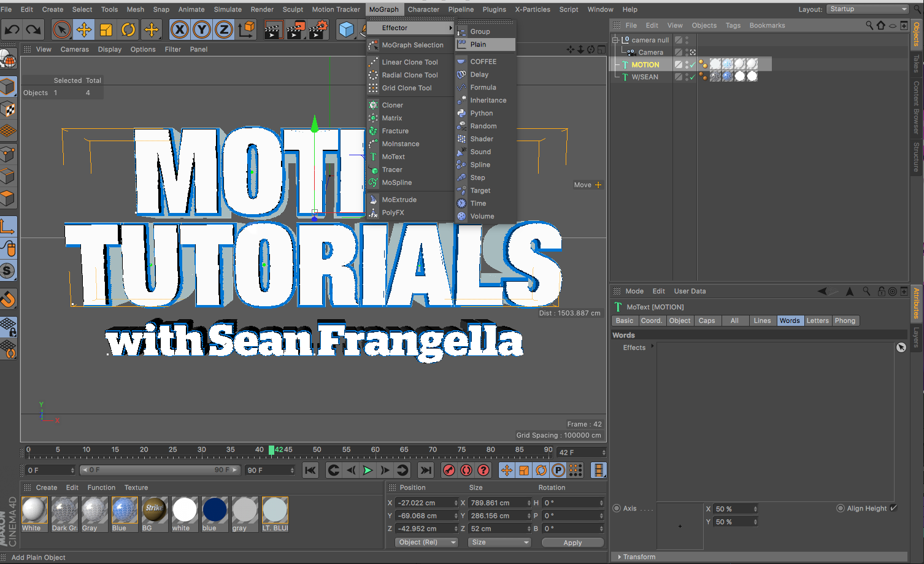Screen dimensions: 924x564
Task: Toggle the green enable check of W/SEAN
Action: (693, 77)
